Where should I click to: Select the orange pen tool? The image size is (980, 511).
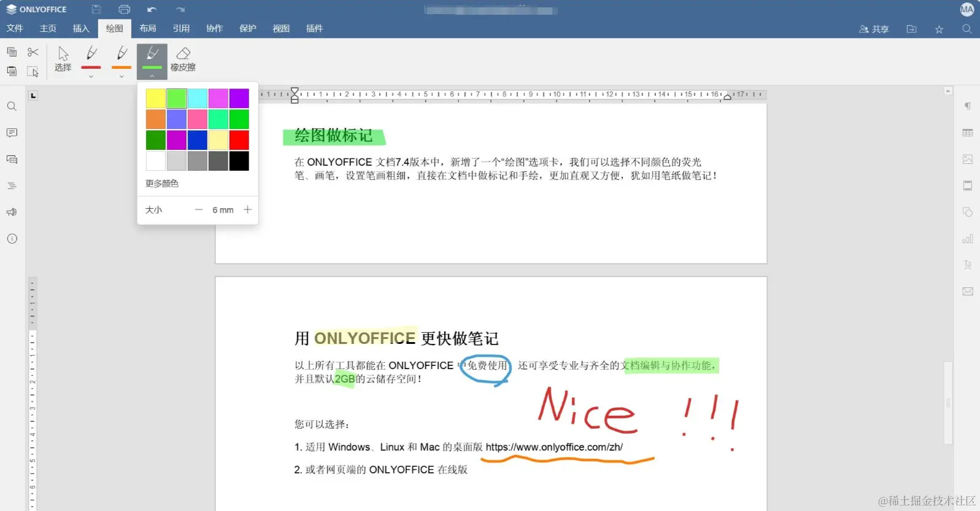122,57
